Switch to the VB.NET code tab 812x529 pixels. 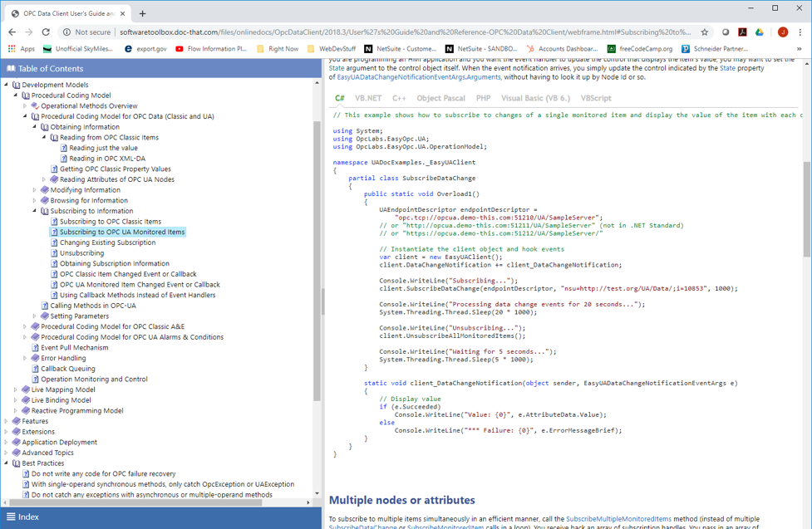click(x=368, y=98)
